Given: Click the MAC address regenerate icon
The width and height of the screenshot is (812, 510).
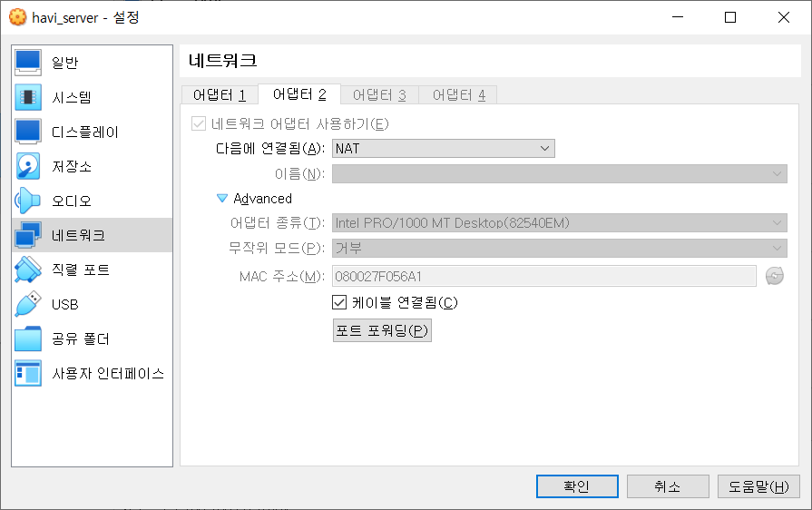Looking at the screenshot, I should coord(774,276).
